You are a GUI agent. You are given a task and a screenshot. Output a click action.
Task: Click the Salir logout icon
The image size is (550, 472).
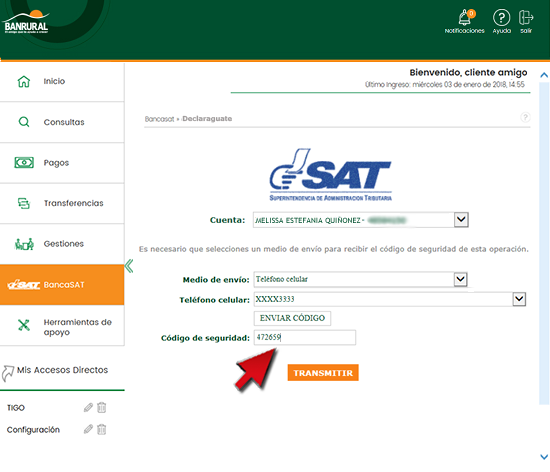coord(526,17)
